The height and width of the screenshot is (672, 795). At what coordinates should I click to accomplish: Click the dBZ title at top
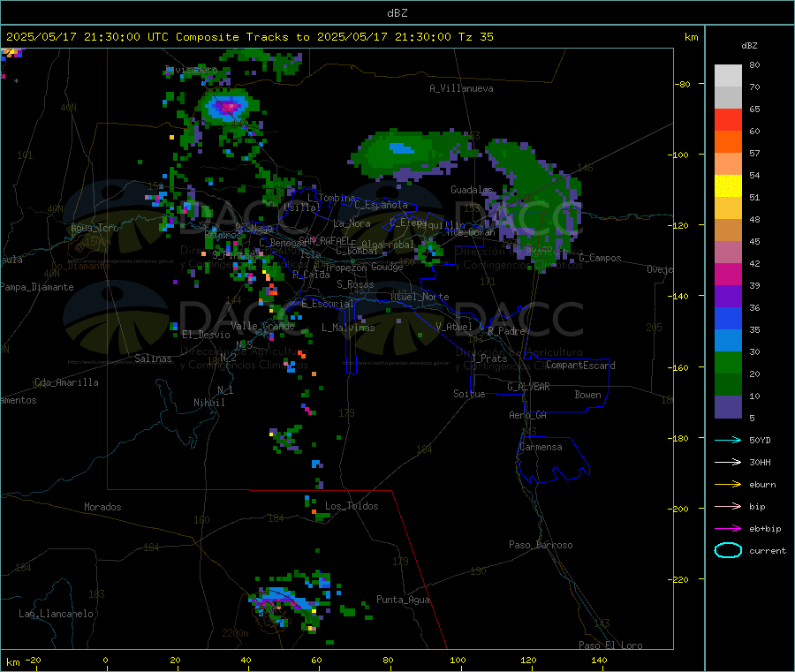click(x=397, y=13)
